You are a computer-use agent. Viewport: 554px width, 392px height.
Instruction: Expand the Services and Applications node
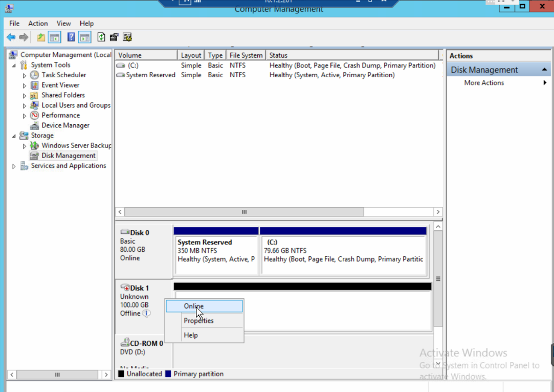point(14,166)
